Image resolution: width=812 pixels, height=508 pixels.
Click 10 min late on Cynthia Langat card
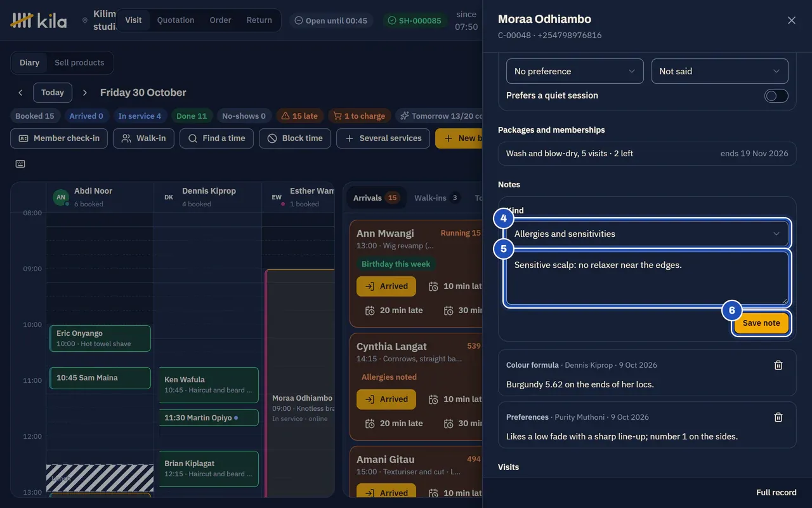pos(454,399)
